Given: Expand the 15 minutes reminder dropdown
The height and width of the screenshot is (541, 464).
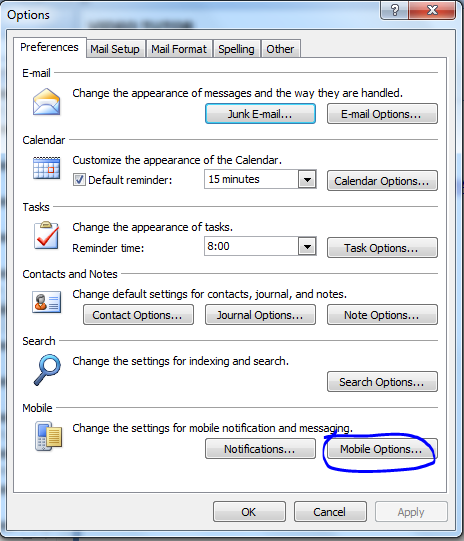Looking at the screenshot, I should coord(307,179).
